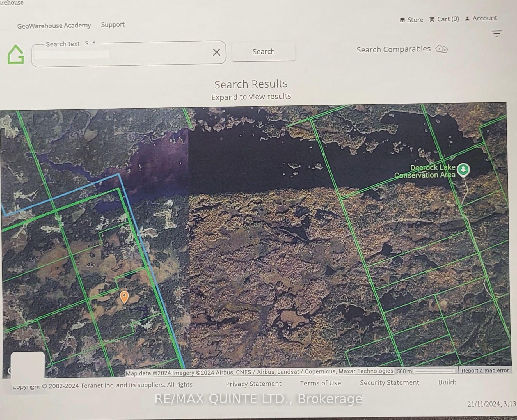Click the Account person icon
Screen dimensions: 517x420
click(x=467, y=19)
